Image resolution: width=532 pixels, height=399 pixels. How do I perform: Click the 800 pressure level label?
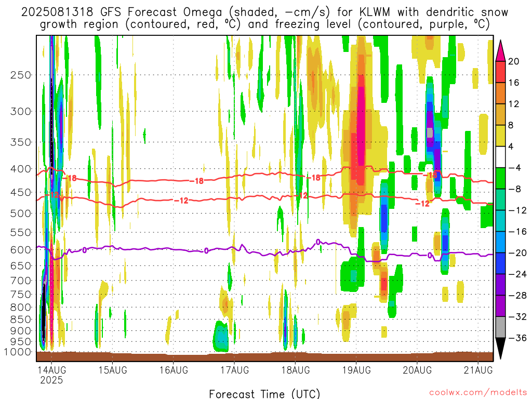(x=21, y=308)
